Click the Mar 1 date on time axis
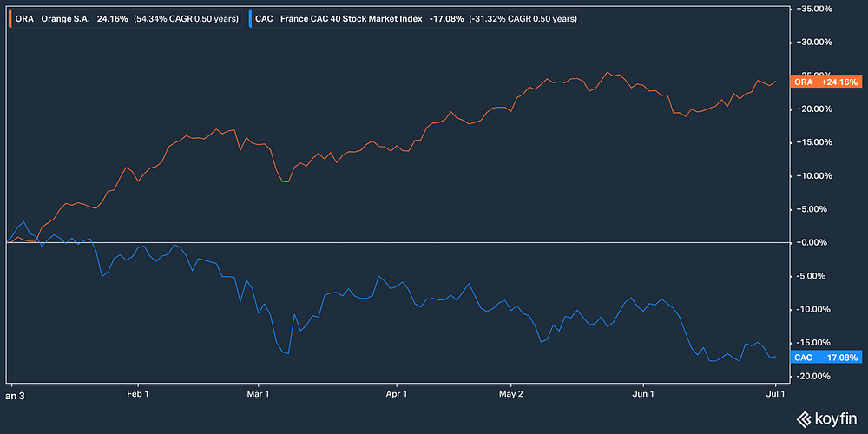The height and width of the screenshot is (434, 868). pos(258,394)
